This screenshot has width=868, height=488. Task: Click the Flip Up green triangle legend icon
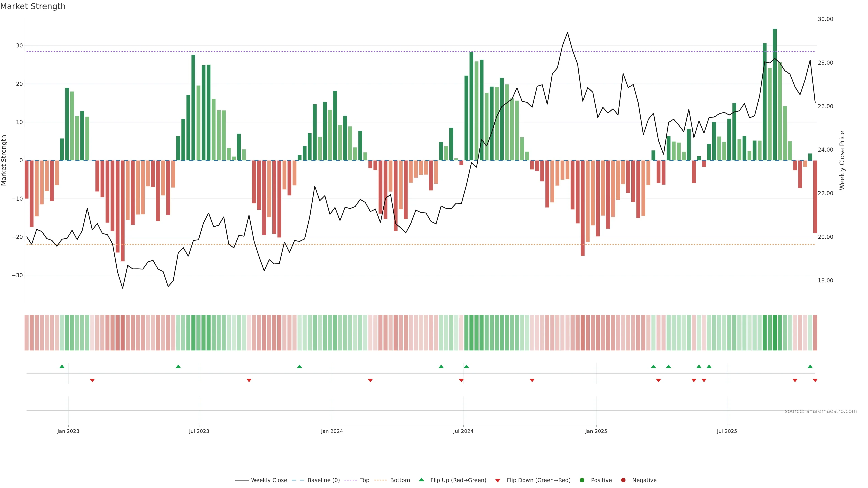point(421,480)
